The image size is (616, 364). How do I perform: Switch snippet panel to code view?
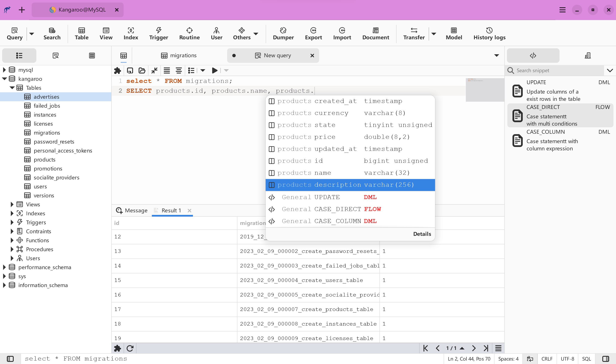533,56
